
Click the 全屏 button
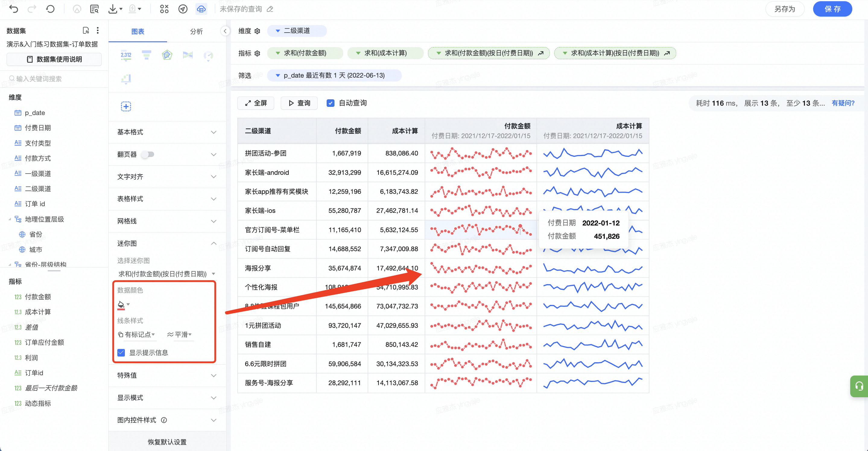pos(256,103)
